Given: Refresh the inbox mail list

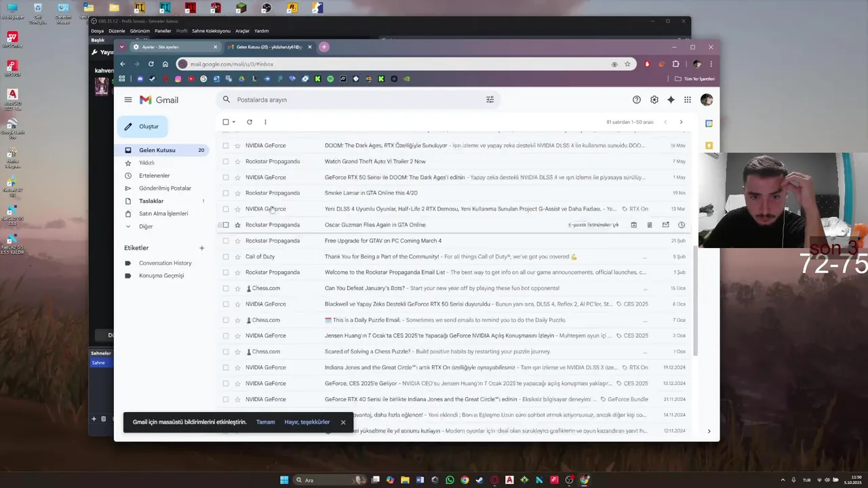Looking at the screenshot, I should [x=250, y=122].
